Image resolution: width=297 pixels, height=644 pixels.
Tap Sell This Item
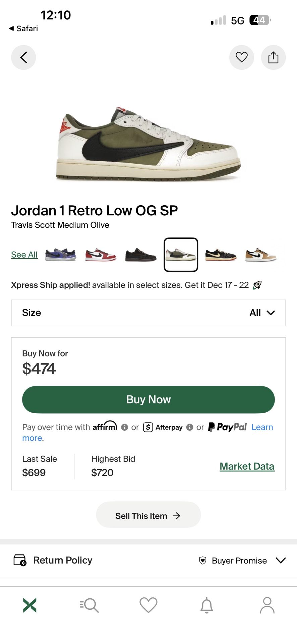pyautogui.click(x=148, y=515)
